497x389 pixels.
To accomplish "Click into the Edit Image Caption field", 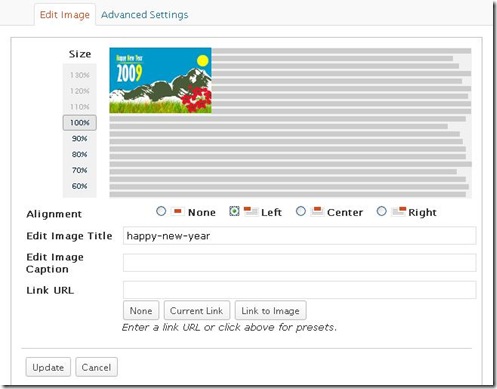I will (299, 263).
